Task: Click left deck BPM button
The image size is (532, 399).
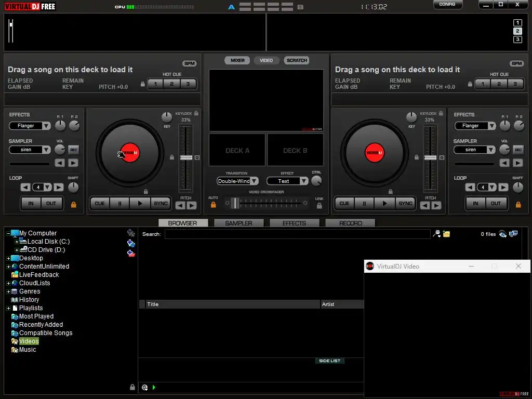Action: (189, 63)
